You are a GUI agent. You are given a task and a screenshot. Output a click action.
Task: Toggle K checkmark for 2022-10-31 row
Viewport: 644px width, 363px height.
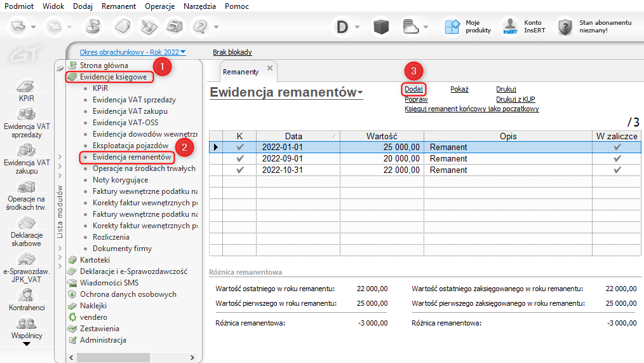click(x=240, y=170)
